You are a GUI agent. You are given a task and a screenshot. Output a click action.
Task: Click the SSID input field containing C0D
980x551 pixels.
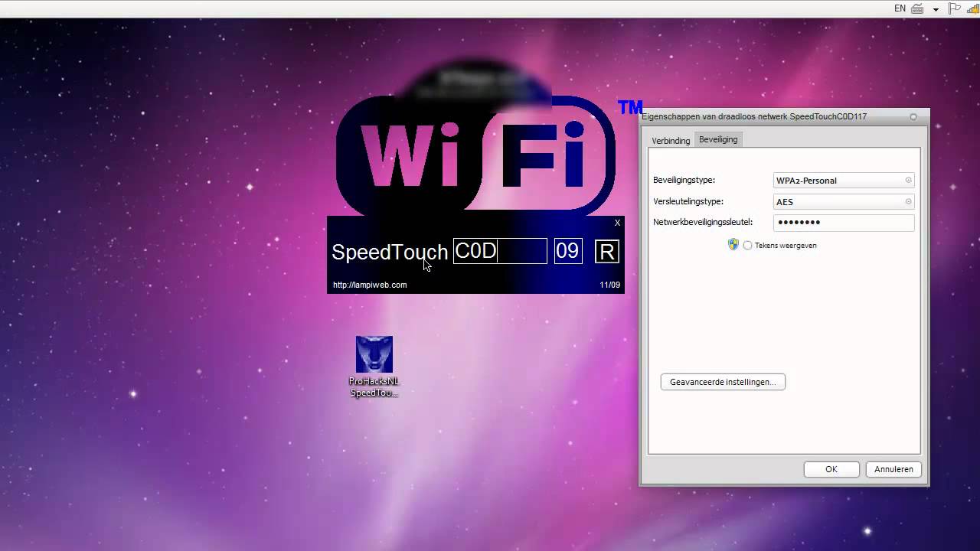[x=500, y=251]
